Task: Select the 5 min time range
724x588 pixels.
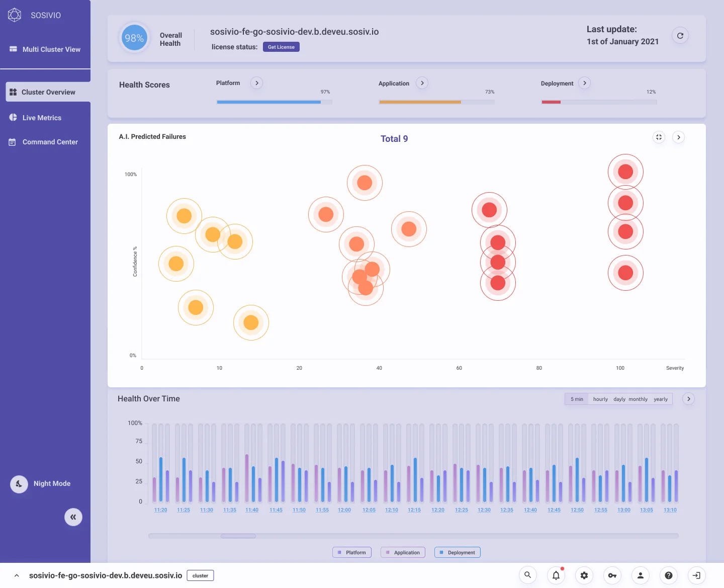Action: point(577,399)
